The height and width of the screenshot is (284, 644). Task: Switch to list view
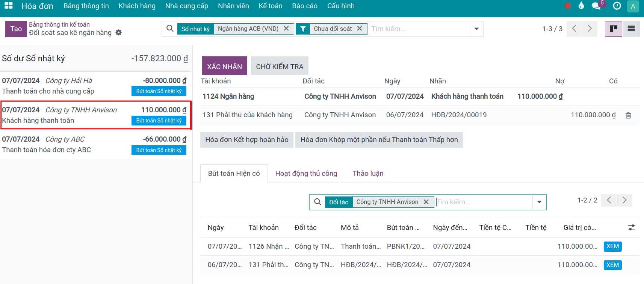[631, 29]
